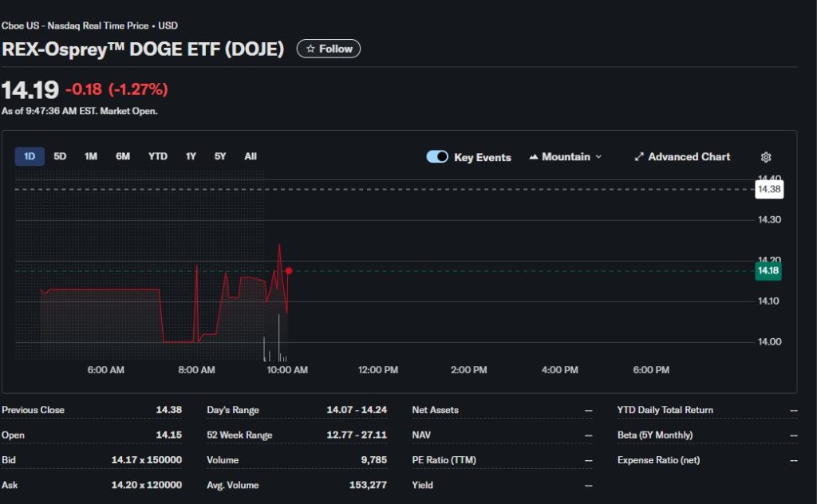Select the YTD time range

point(158,156)
